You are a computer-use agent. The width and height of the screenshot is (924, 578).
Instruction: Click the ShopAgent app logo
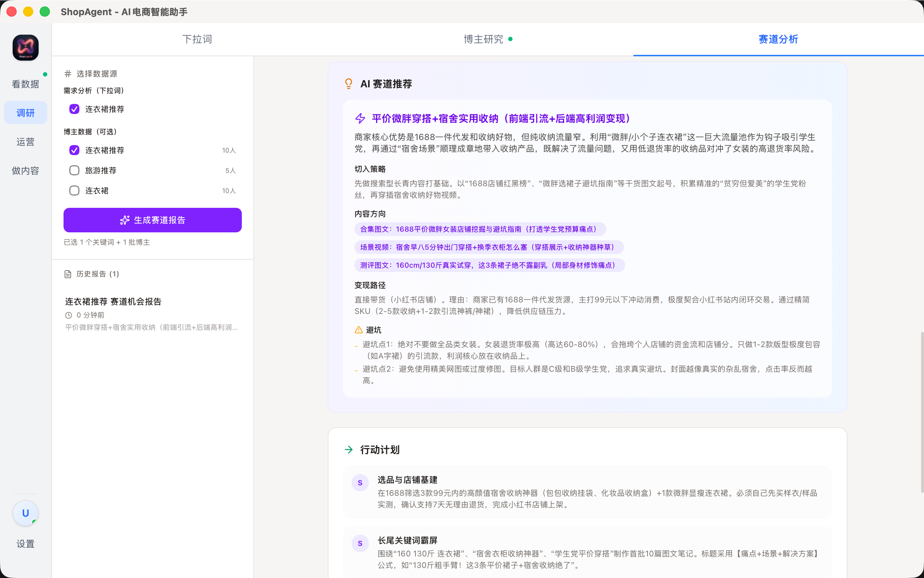coord(25,47)
